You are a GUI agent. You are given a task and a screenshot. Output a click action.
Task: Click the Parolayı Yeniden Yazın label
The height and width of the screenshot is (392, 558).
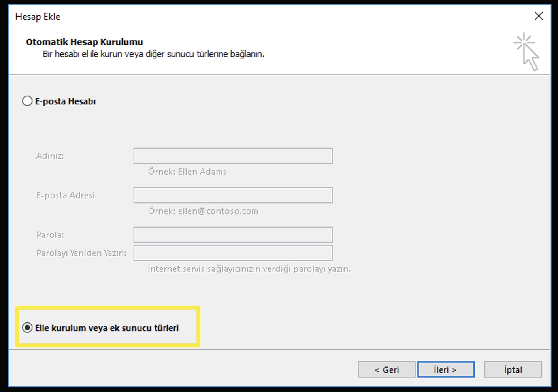pyautogui.click(x=81, y=253)
